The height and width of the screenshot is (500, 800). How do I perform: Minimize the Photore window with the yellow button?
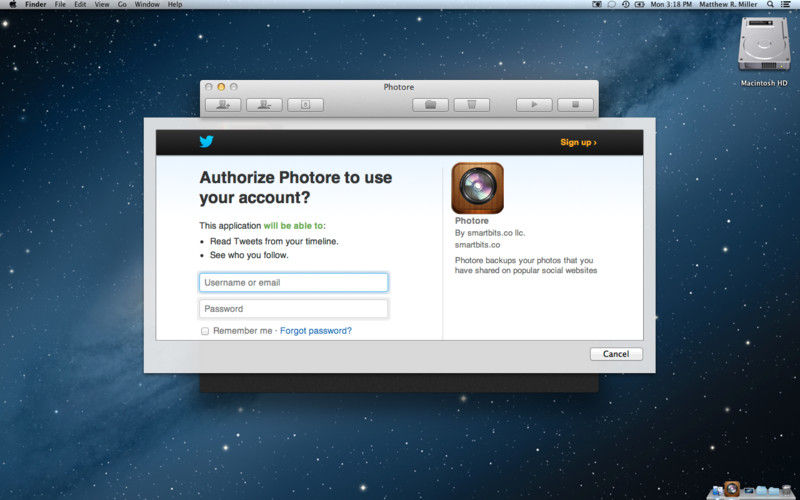coord(221,87)
